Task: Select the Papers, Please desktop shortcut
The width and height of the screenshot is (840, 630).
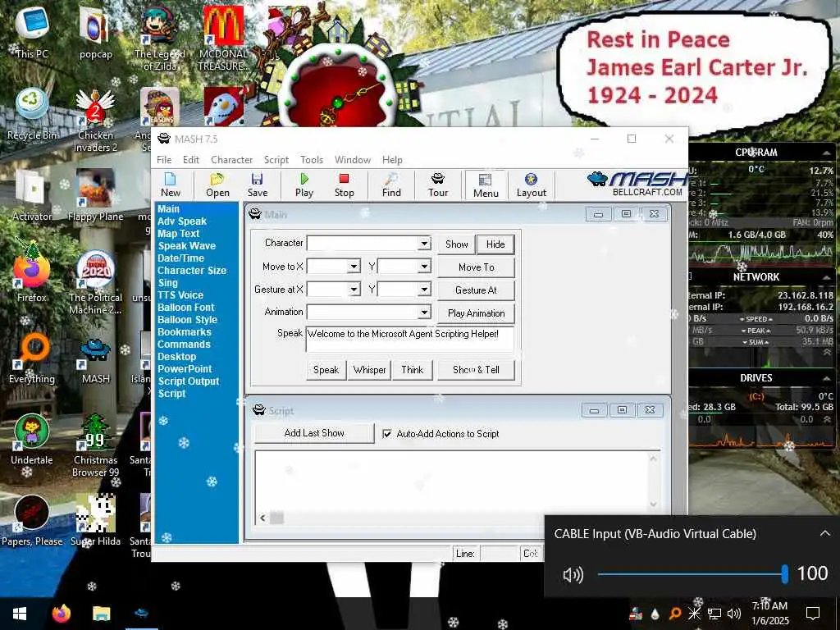Action: click(x=32, y=521)
